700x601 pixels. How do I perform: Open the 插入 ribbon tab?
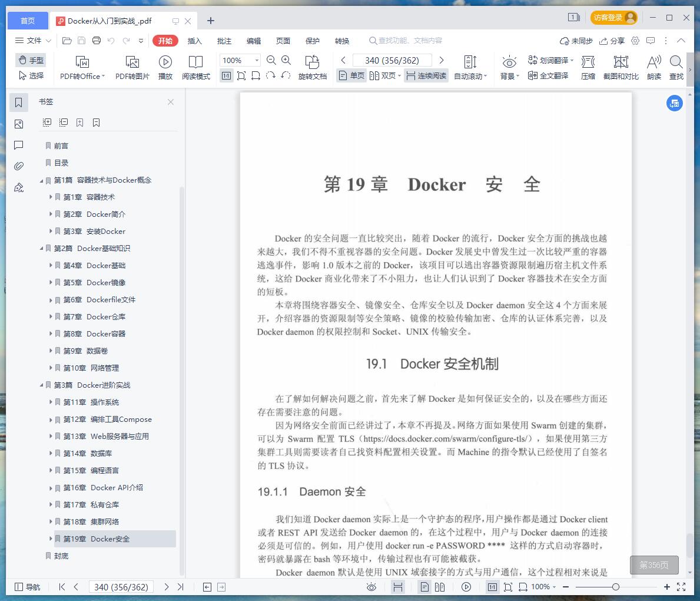click(x=195, y=41)
